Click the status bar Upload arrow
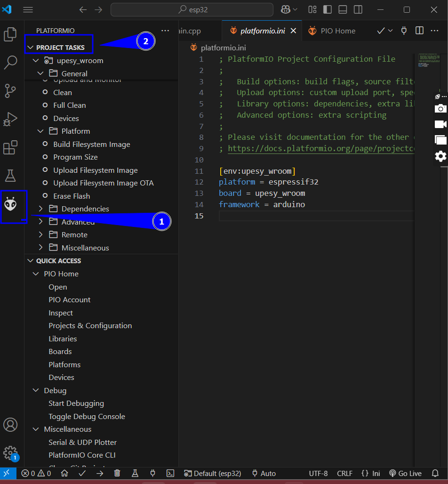This screenshot has height=484, width=448. [x=100, y=473]
